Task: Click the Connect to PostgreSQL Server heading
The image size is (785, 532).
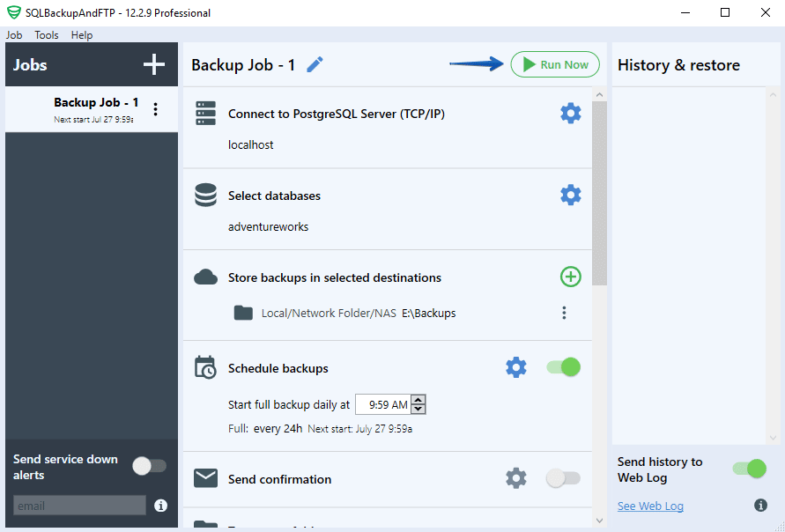Action: click(337, 115)
